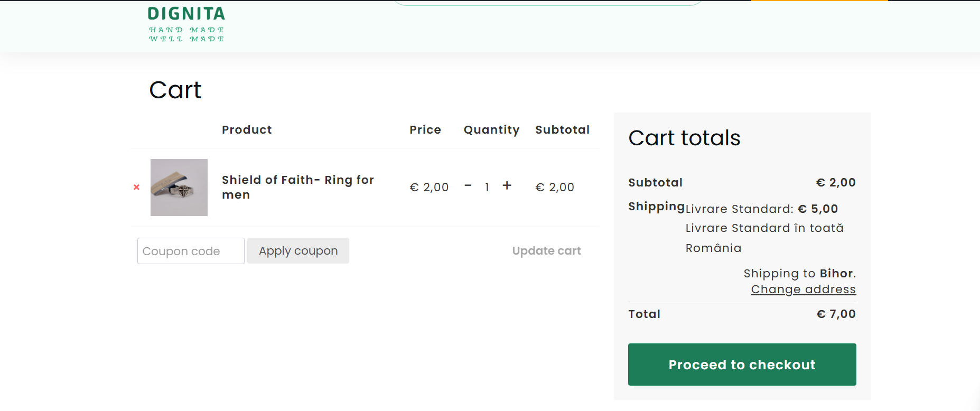Click the Quantity column header
Image resolution: width=980 pixels, height=411 pixels.
pyautogui.click(x=491, y=130)
